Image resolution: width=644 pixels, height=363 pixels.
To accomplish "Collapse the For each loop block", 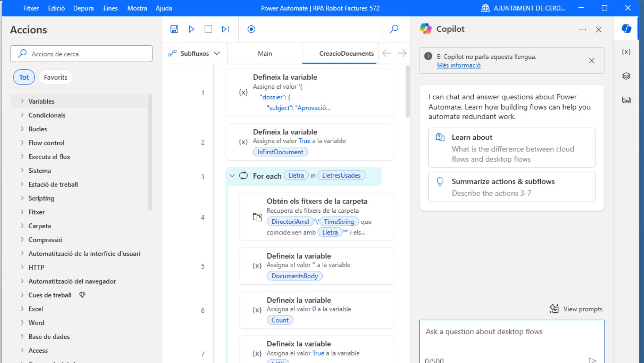I will (232, 176).
